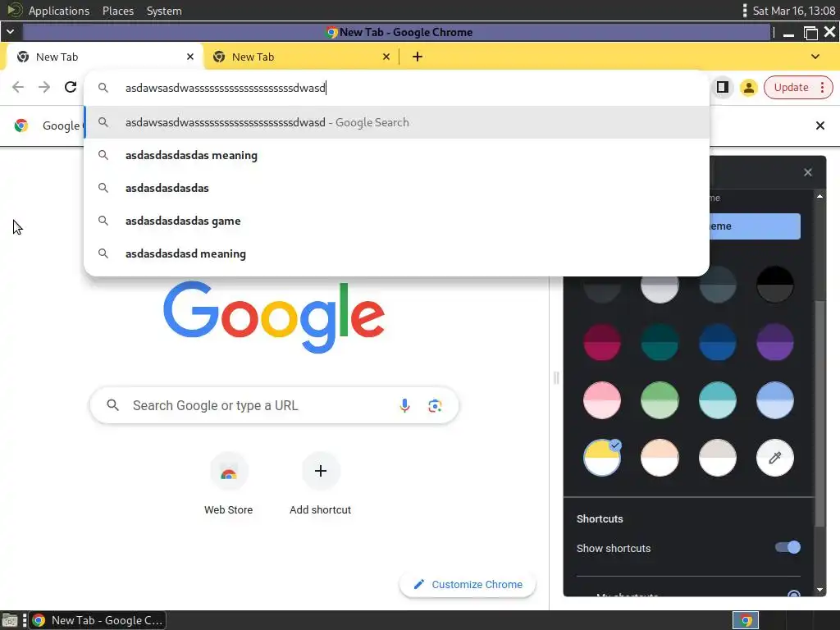The width and height of the screenshot is (840, 630).
Task: Open the Applications menu
Action: 59,11
